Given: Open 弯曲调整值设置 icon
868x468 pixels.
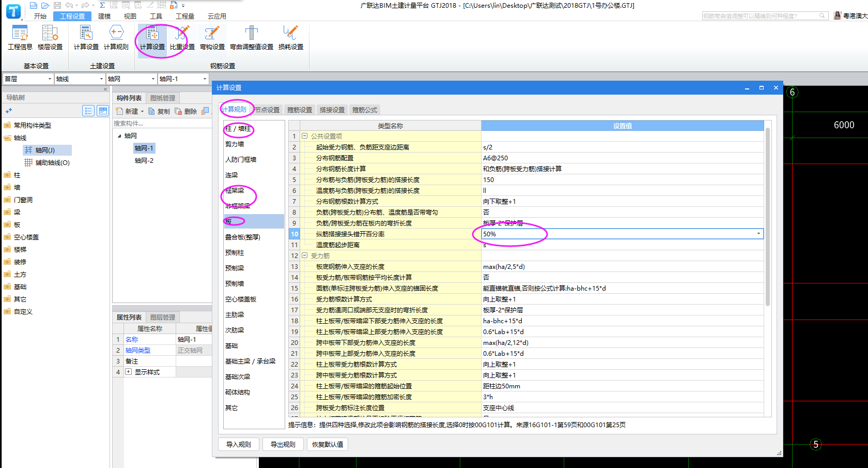Looking at the screenshot, I should (252, 38).
